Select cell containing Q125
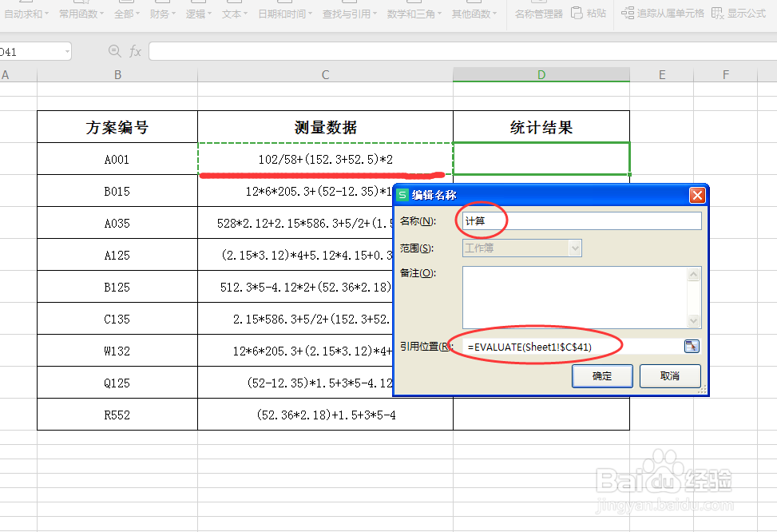 pyautogui.click(x=117, y=383)
